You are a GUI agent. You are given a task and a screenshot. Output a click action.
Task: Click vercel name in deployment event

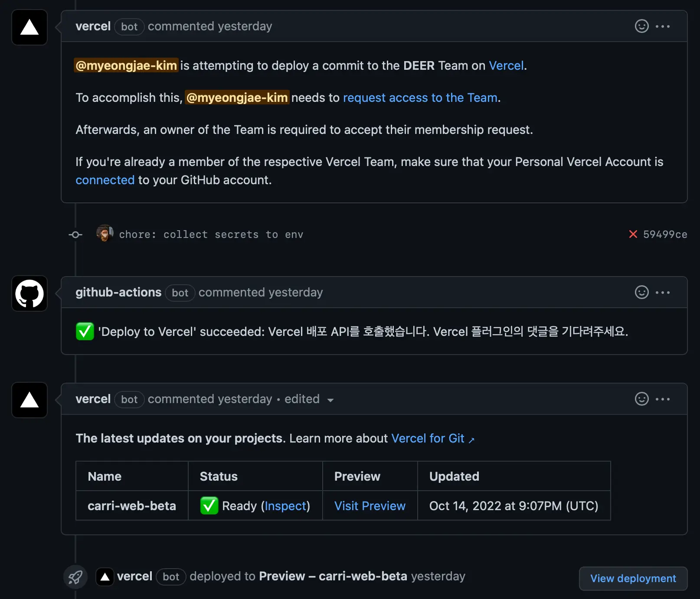134,576
